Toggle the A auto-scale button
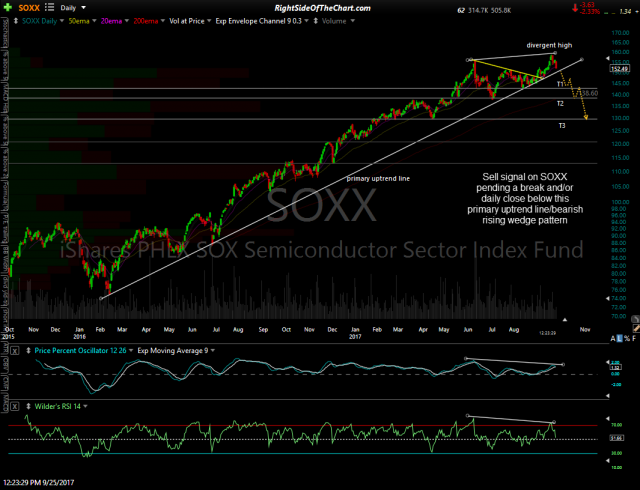This screenshot has width=640, height=490. coord(613,339)
